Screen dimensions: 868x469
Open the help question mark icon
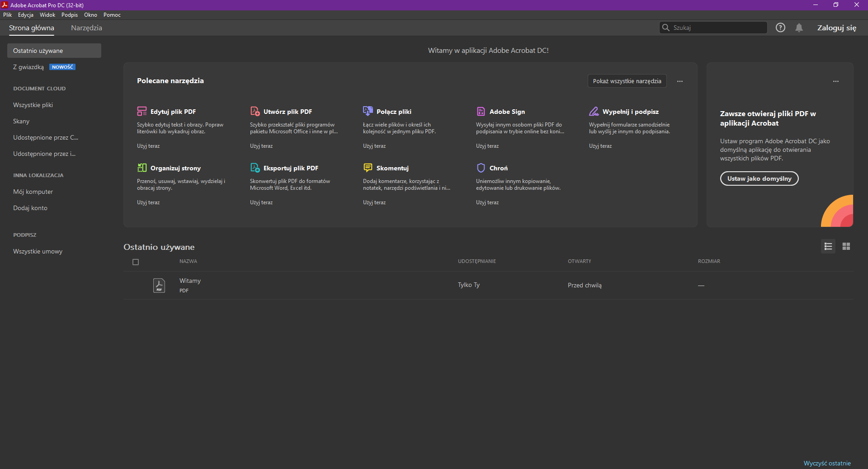click(x=780, y=28)
